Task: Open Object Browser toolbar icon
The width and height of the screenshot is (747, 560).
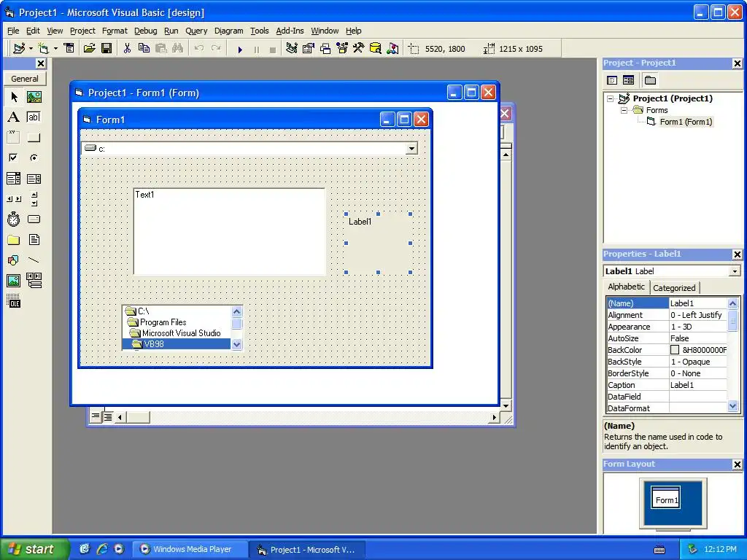Action: tap(342, 48)
